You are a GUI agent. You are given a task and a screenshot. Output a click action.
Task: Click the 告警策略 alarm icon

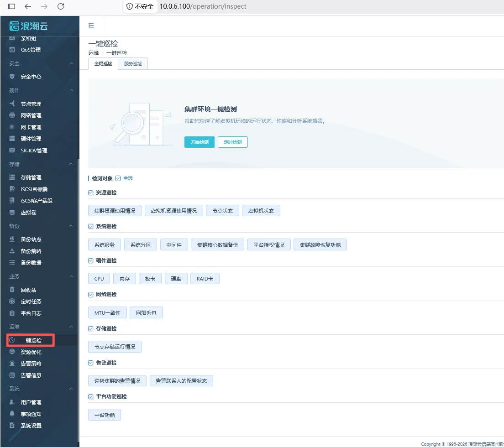[12, 364]
